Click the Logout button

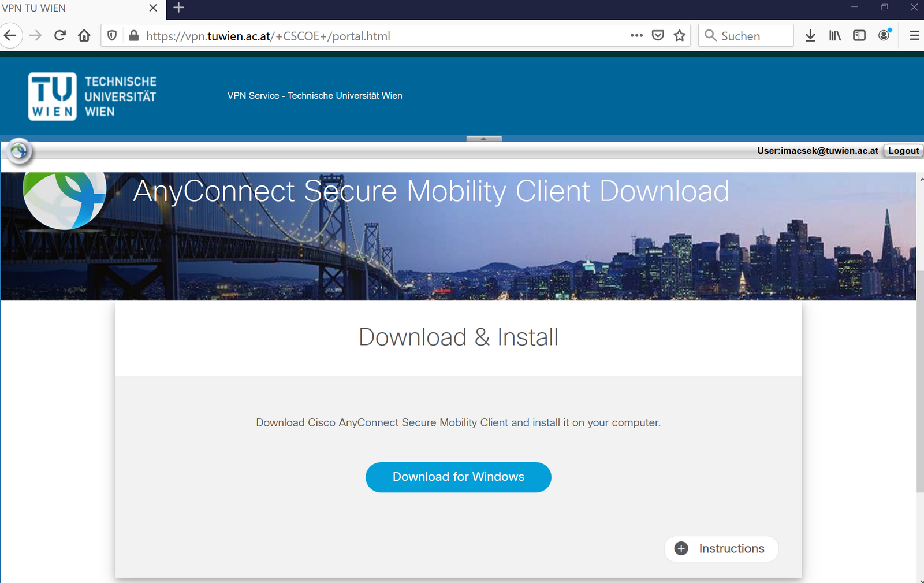[903, 151]
